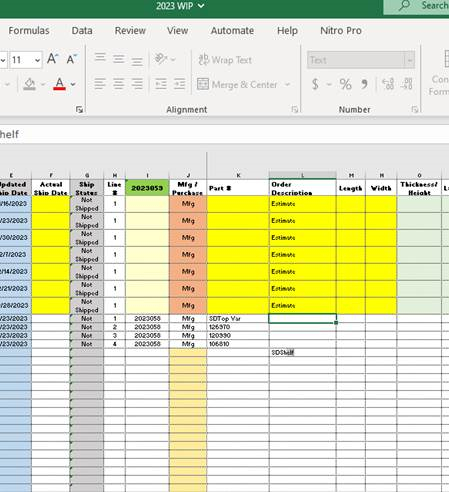
Task: Open the Nitro Pro tab
Action: coord(341,31)
